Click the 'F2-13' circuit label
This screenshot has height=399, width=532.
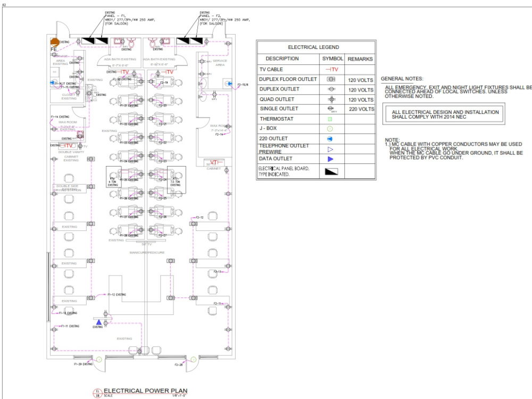tap(218, 272)
